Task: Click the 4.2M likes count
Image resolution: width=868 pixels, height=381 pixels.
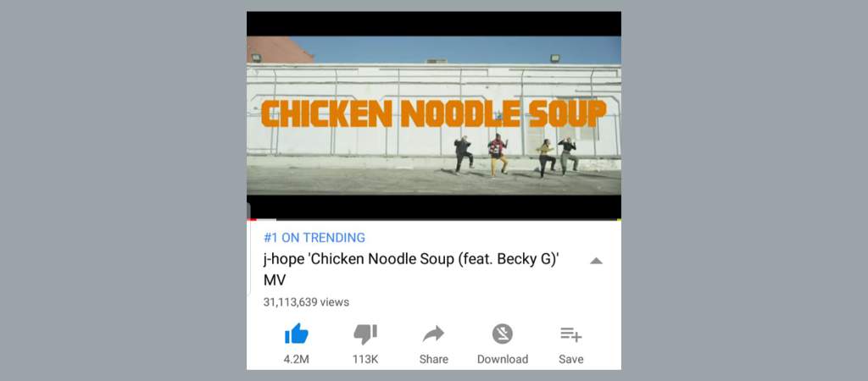Action: point(296,359)
